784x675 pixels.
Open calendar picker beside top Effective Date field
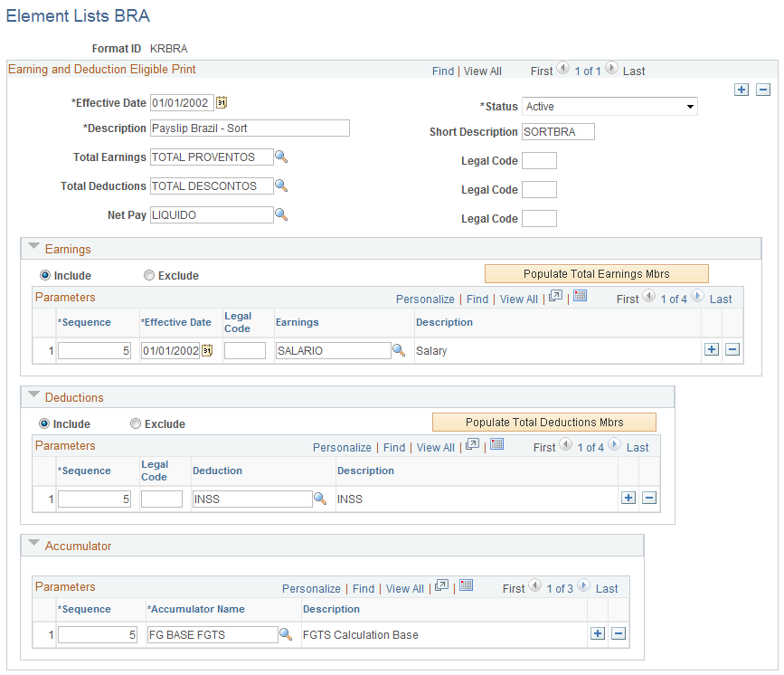(x=222, y=102)
